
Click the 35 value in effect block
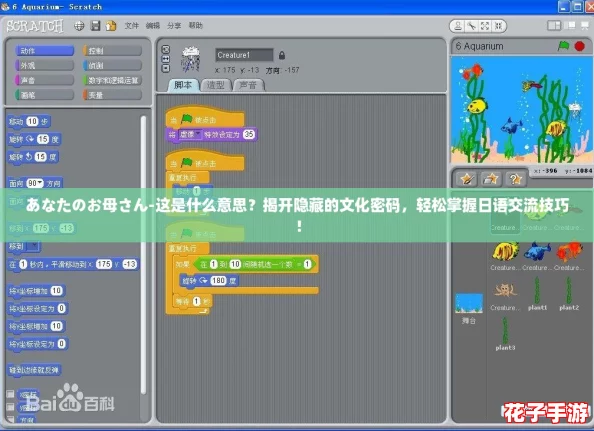[x=249, y=134]
